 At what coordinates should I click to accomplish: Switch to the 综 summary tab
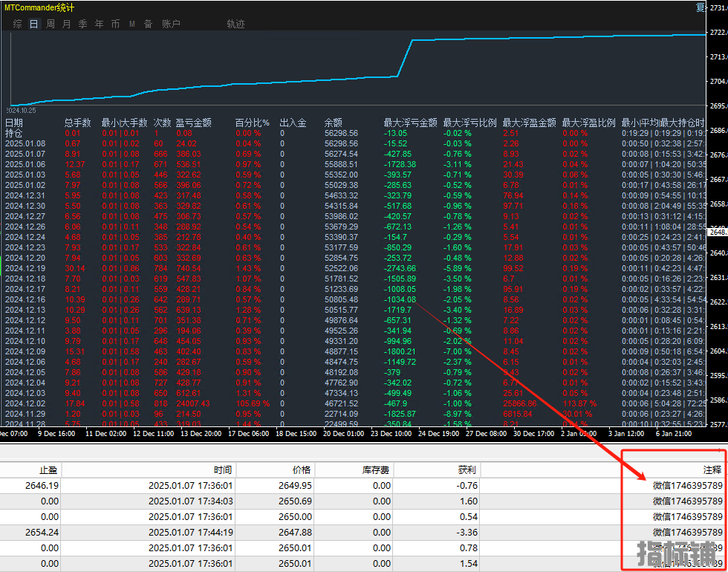[18, 24]
